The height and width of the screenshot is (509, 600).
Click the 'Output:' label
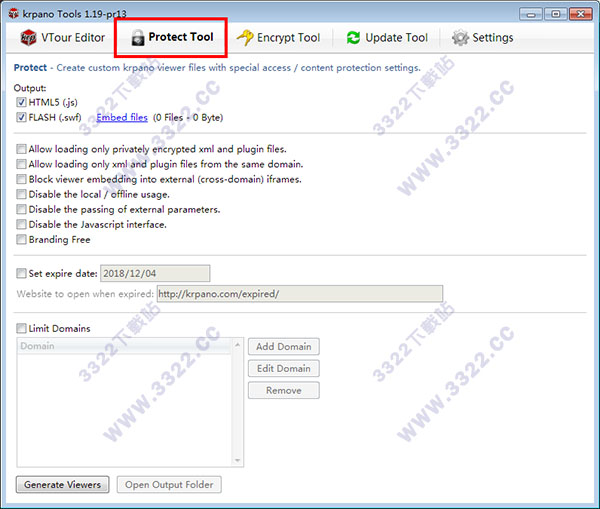click(x=30, y=88)
